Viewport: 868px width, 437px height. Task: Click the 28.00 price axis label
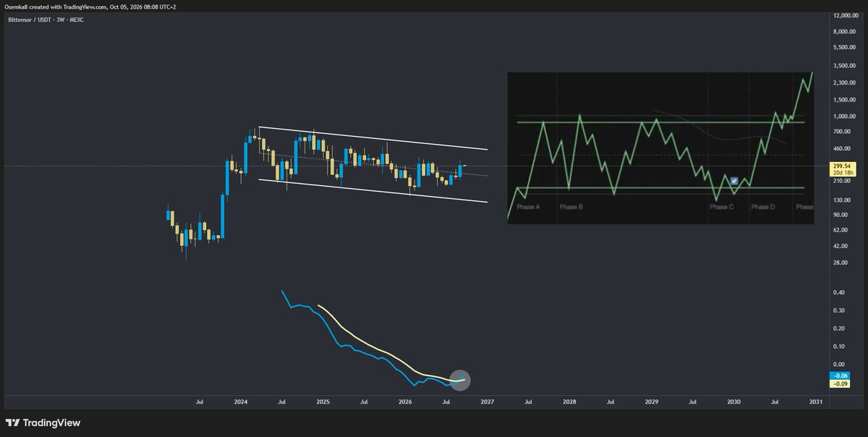click(x=842, y=263)
